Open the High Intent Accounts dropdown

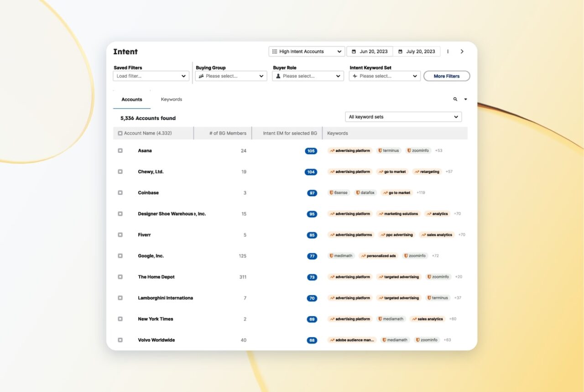[x=306, y=52]
